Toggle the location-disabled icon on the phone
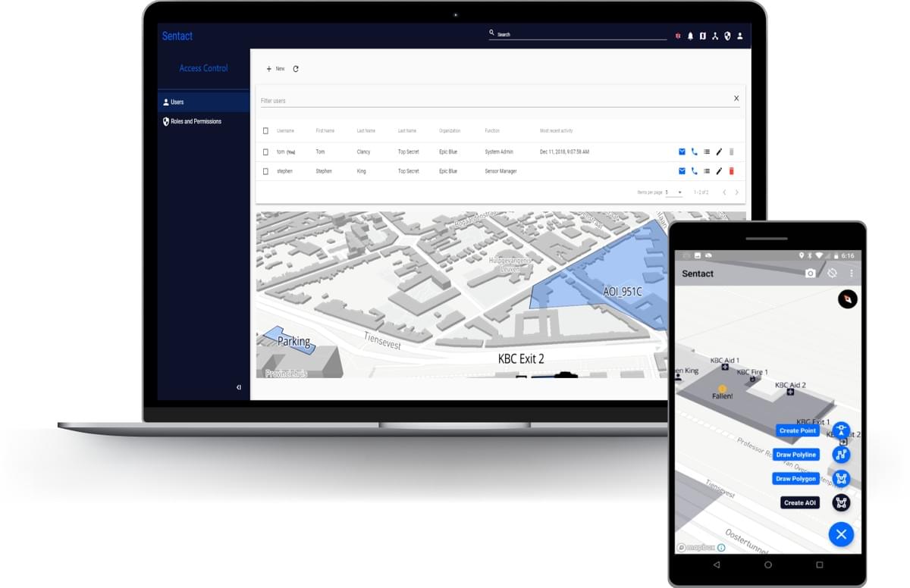 click(832, 273)
